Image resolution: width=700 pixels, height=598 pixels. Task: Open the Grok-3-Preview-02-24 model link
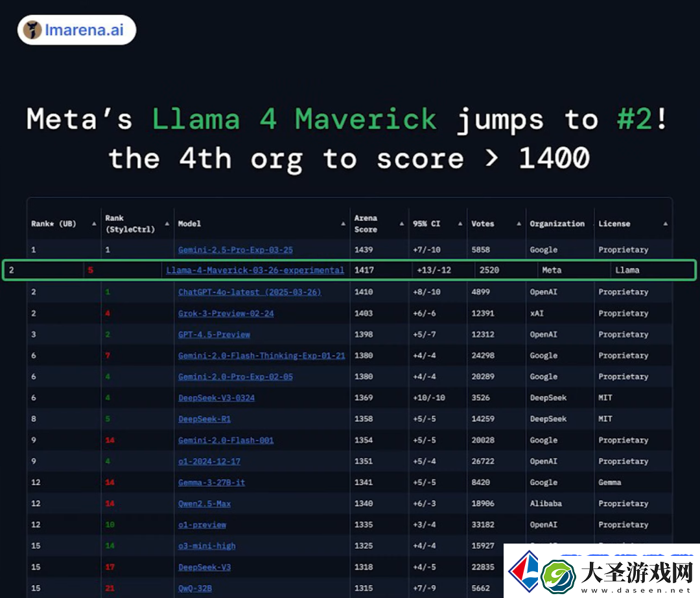[x=226, y=314]
